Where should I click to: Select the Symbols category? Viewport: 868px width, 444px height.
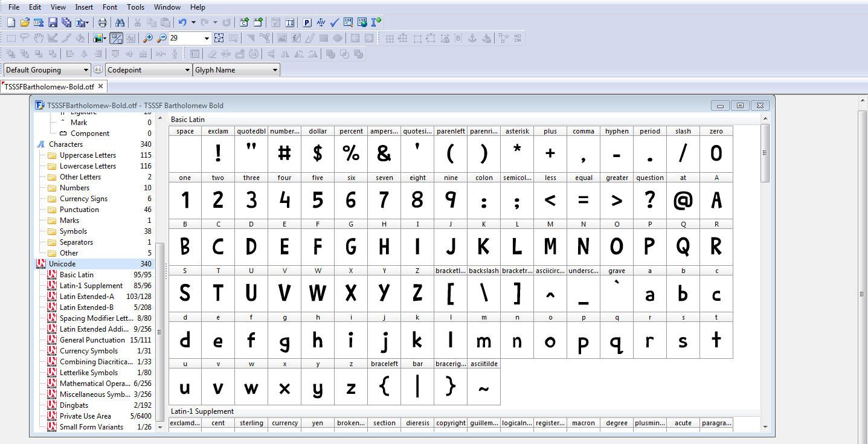pos(73,231)
